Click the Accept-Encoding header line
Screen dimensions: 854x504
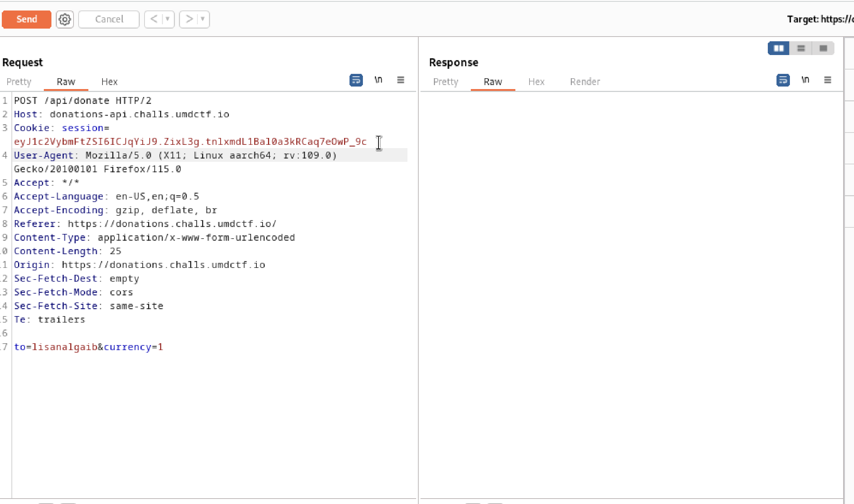[x=116, y=210]
